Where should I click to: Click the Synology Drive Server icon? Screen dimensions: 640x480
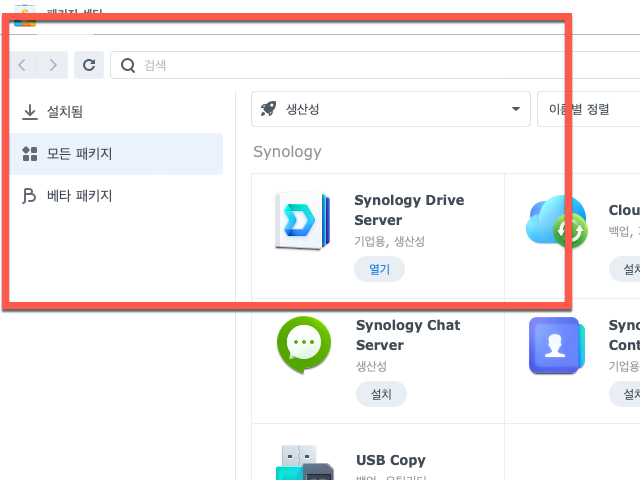[303, 220]
